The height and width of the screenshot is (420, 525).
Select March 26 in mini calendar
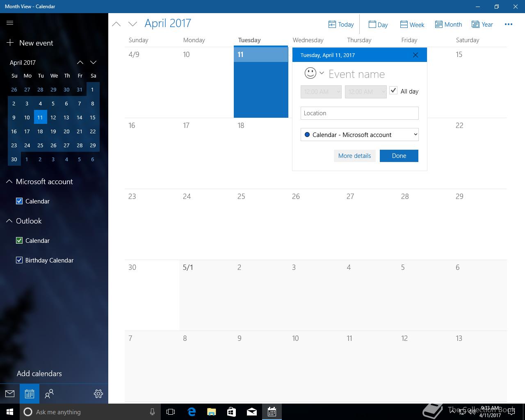[x=14, y=89]
